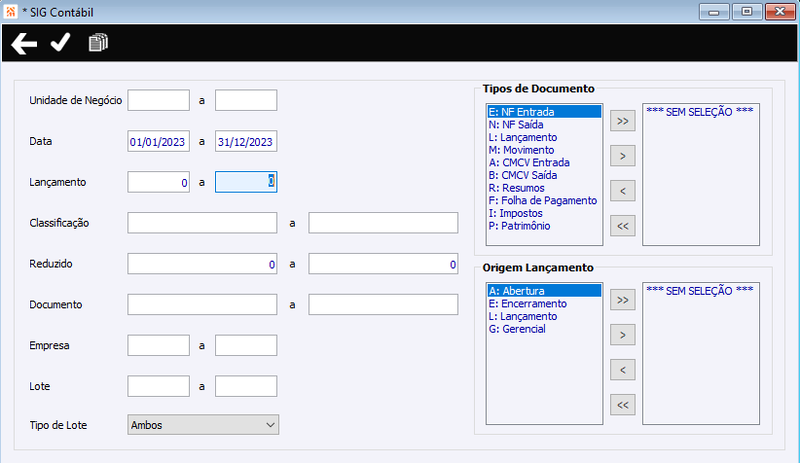
Task: Select 'L: Lançamento' in Tipos de Documento
Action: coord(544,137)
